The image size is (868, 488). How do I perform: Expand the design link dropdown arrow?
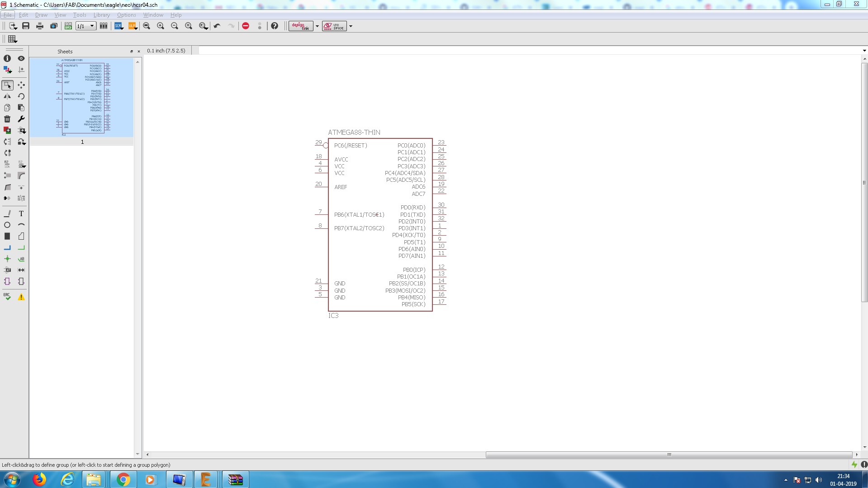click(317, 26)
